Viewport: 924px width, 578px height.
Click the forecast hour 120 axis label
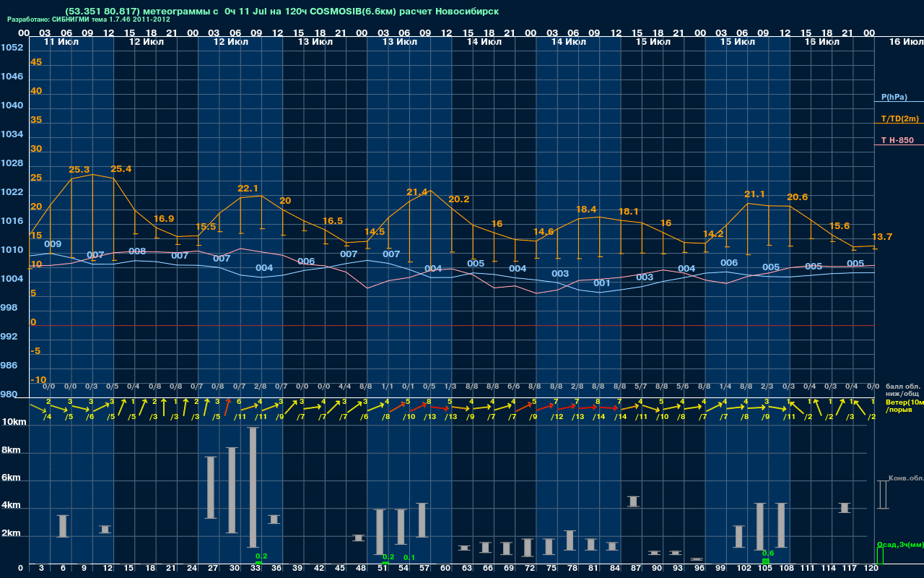click(x=871, y=569)
